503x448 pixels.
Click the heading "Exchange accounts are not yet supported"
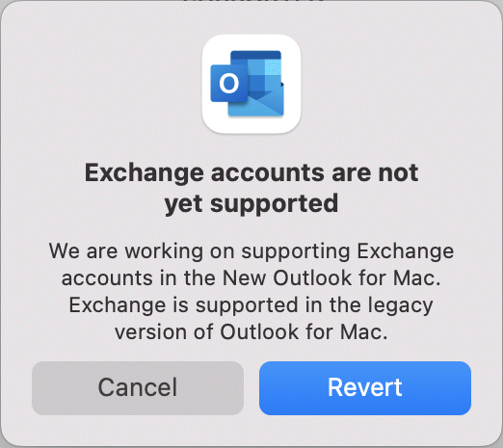[x=251, y=188]
